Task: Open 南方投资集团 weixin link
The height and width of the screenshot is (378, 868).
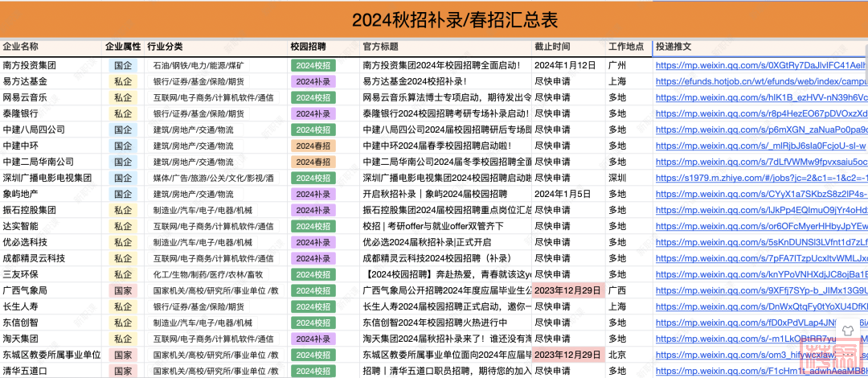Action: coord(761,65)
